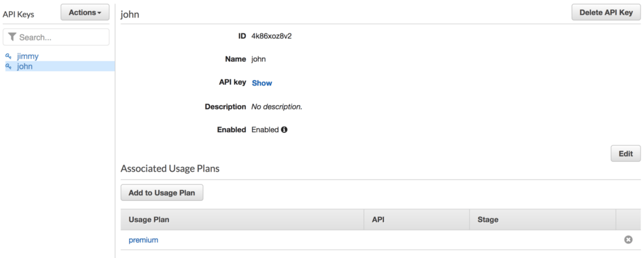Click the info icon next to Enabled
This screenshot has height=258, width=644.
click(x=284, y=130)
